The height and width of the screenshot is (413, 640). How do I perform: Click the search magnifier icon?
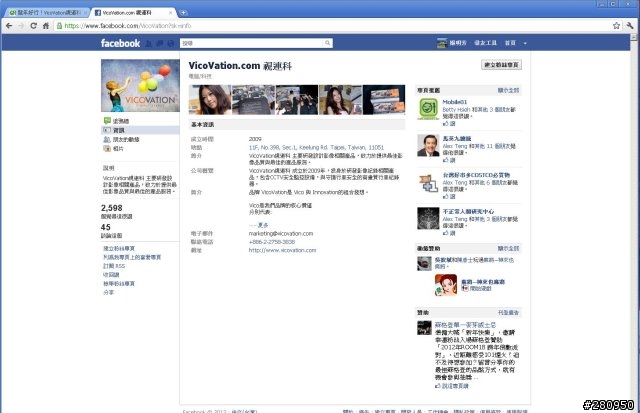point(327,43)
